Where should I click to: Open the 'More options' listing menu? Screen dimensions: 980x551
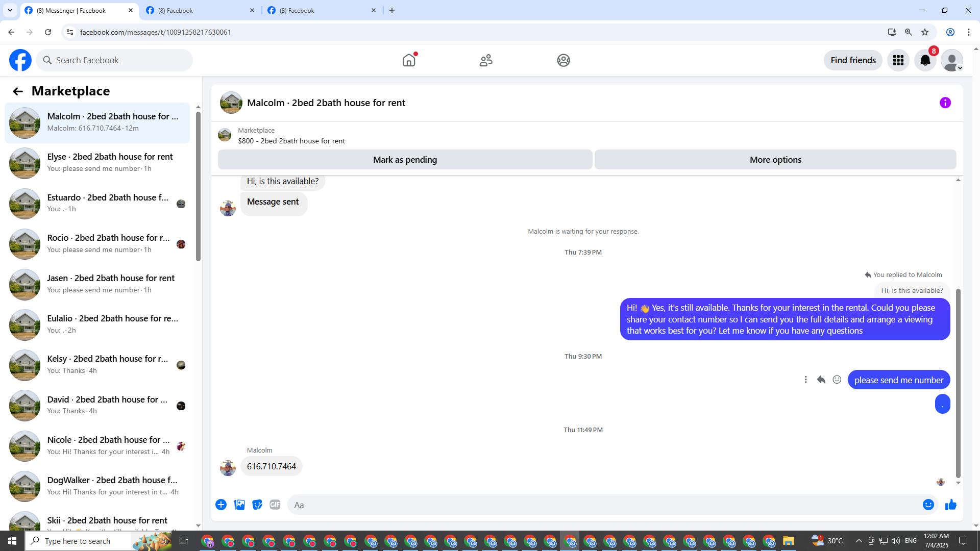tap(775, 160)
